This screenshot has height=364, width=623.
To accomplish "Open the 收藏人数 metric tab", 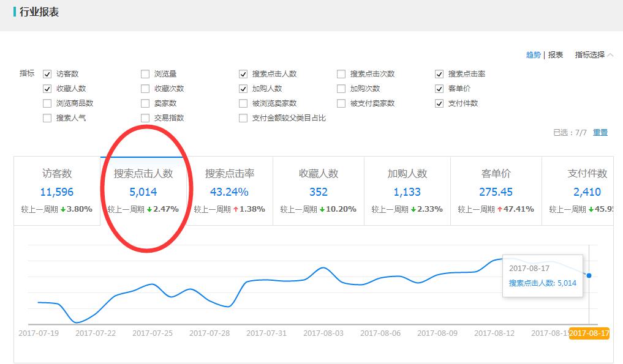I will tap(318, 190).
